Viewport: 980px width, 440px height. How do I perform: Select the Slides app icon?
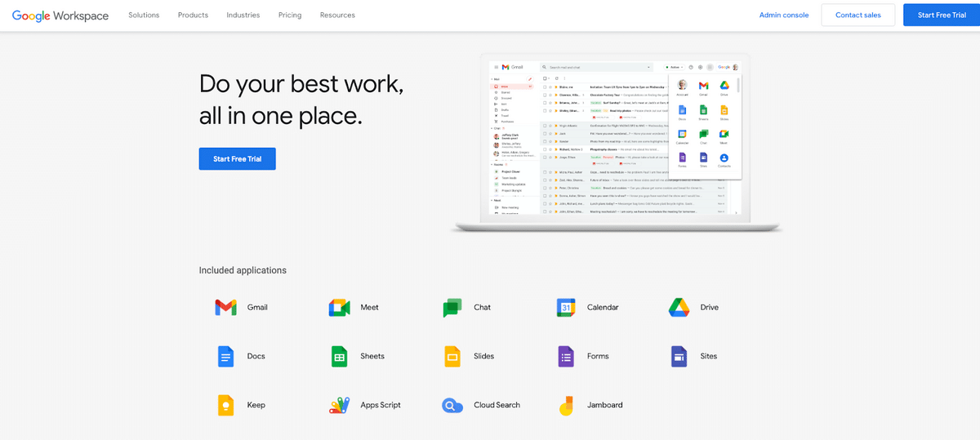click(x=452, y=356)
